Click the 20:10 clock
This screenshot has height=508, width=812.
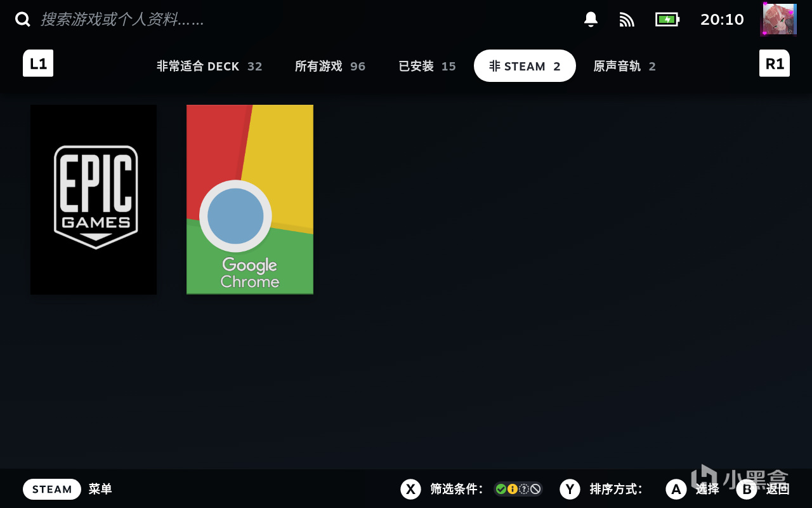pyautogui.click(x=722, y=20)
